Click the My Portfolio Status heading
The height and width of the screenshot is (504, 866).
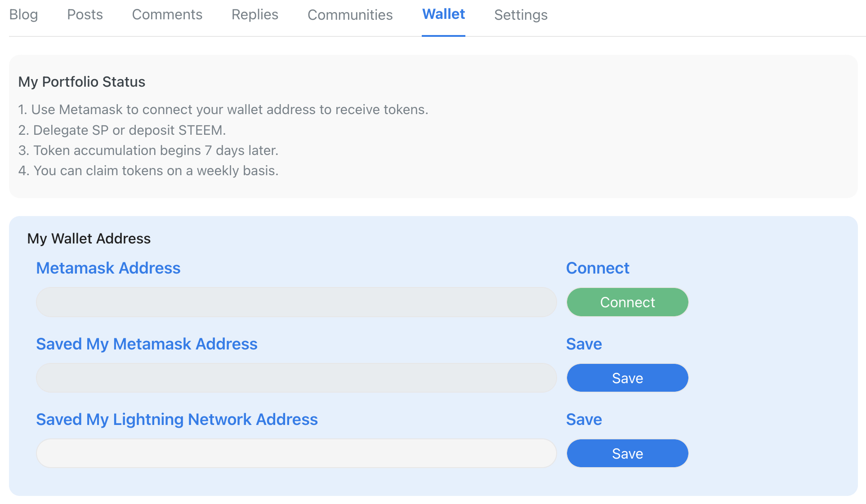(x=81, y=82)
